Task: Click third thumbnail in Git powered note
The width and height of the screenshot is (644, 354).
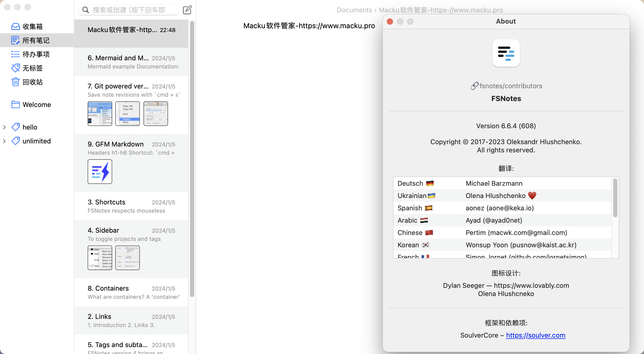Action: [x=156, y=114]
